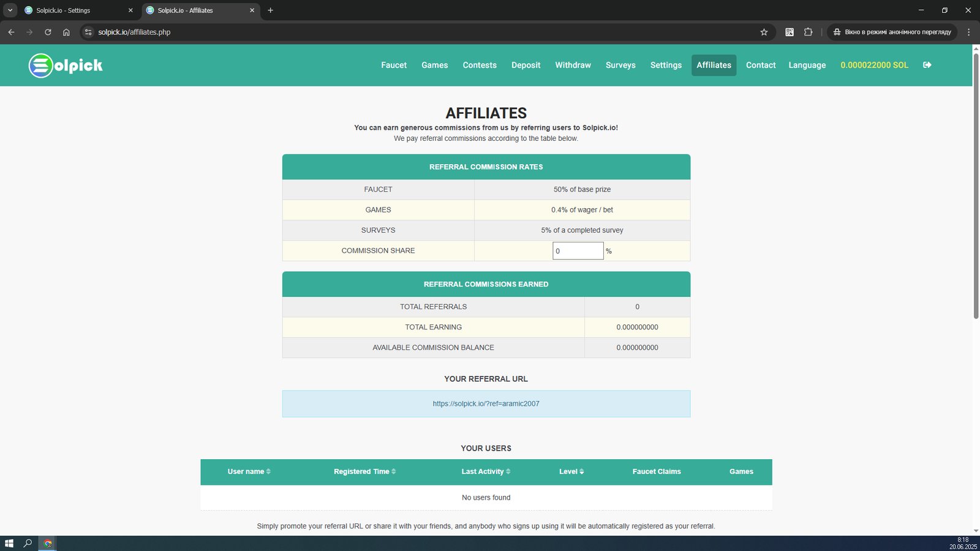Viewport: 980px width, 551px height.
Task: Click '0.4% of wager / bet' cell
Action: click(x=582, y=210)
